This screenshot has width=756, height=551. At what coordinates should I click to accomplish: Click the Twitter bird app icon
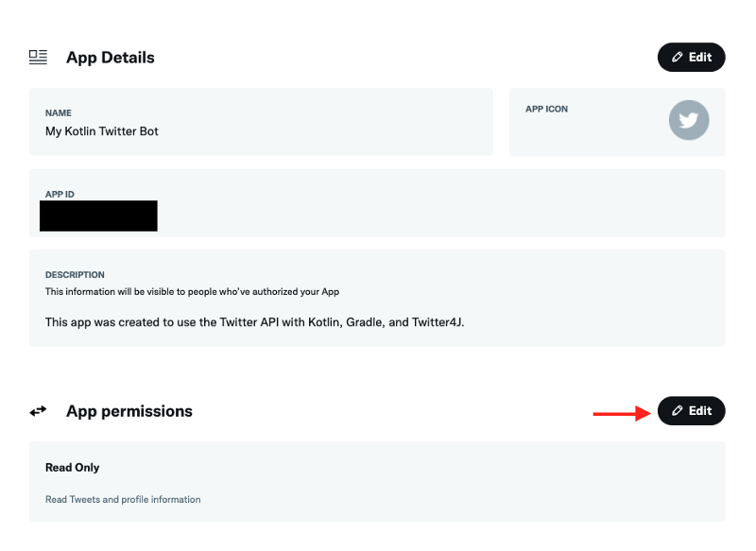pyautogui.click(x=689, y=120)
